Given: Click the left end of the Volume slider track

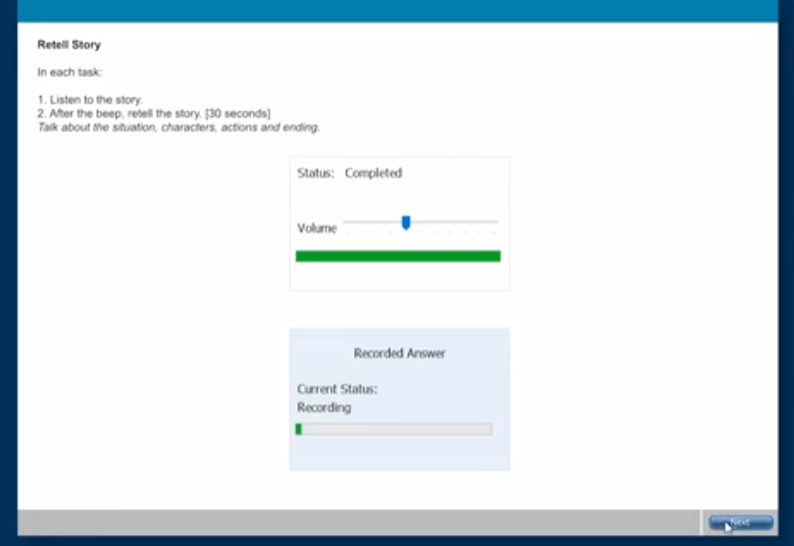Looking at the screenshot, I should click(x=346, y=222).
